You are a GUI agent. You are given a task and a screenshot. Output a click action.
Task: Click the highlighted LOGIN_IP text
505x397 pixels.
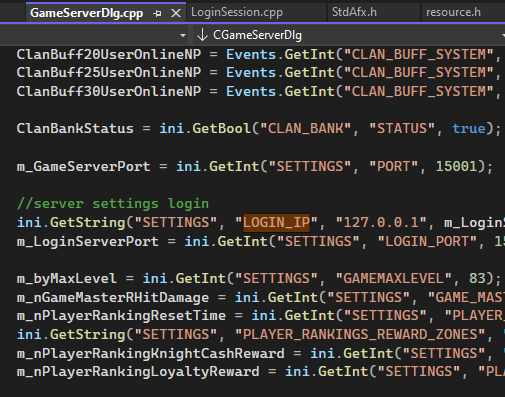click(x=276, y=222)
